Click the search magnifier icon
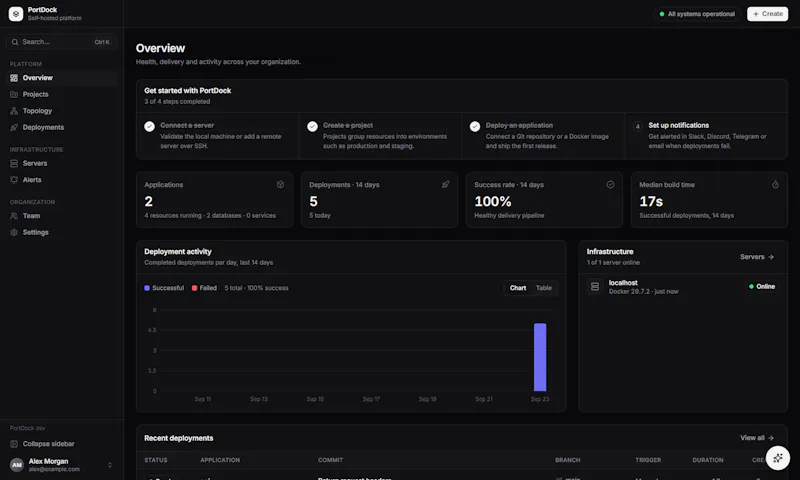 (x=15, y=42)
